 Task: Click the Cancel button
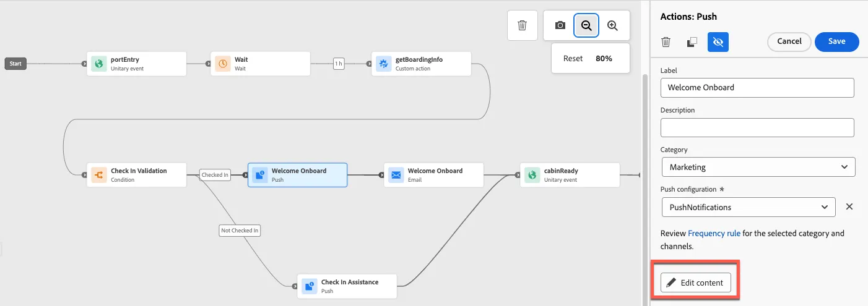[789, 41]
